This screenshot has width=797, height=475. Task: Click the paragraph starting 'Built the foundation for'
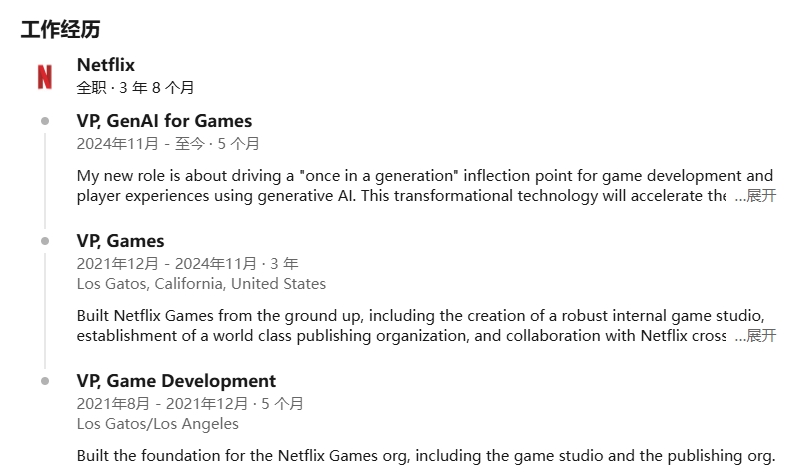[x=426, y=456]
